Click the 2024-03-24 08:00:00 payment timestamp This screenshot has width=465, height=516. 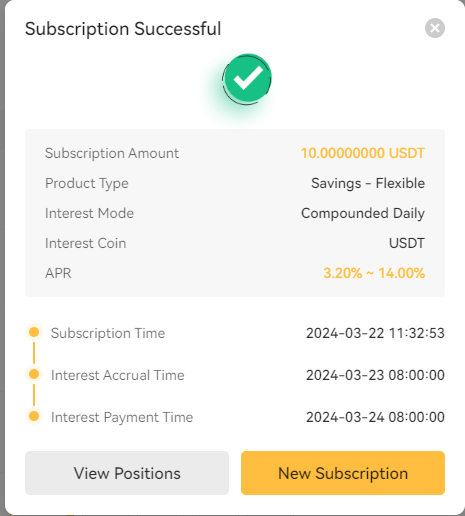(375, 417)
